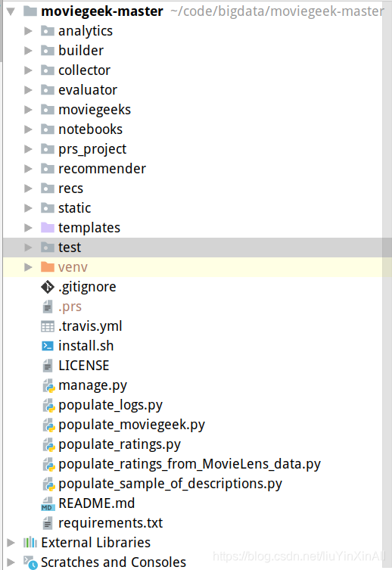Click the Python icon beside populate_moviegeek.py
392x570 pixels.
click(48, 425)
